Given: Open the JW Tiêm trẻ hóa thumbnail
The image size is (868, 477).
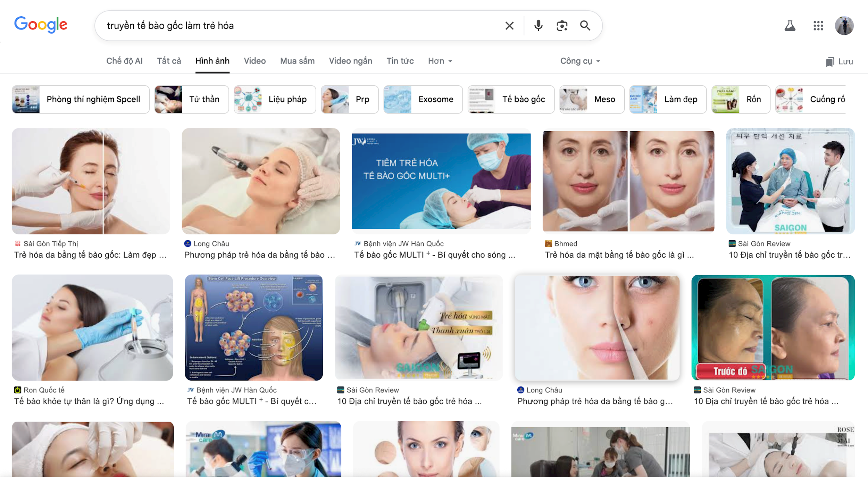Looking at the screenshot, I should [x=441, y=181].
